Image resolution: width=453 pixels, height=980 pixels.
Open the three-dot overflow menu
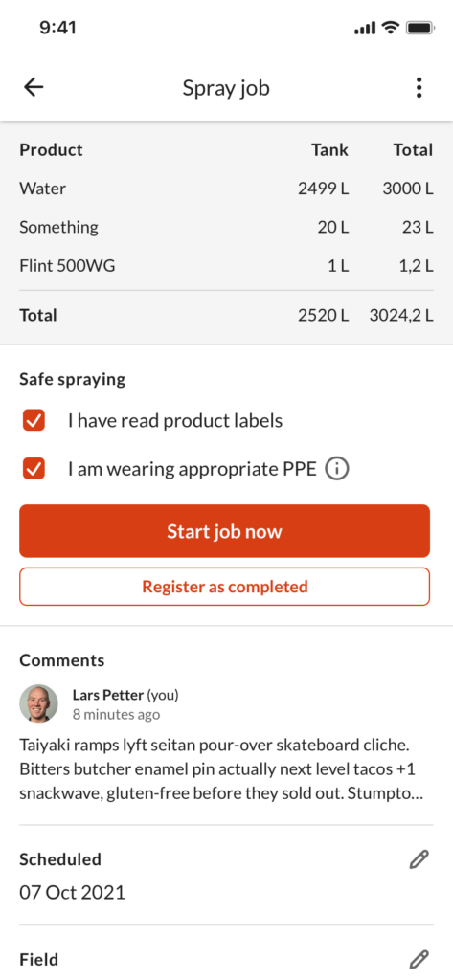[419, 87]
